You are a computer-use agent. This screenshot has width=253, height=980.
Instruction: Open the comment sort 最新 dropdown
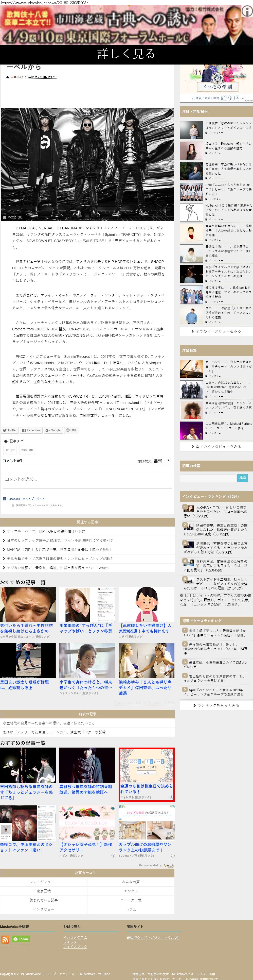coord(161,461)
